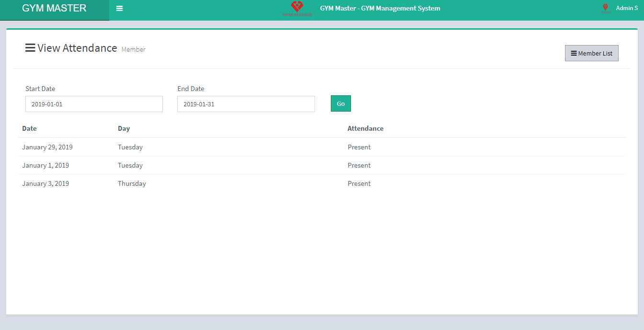Click the list icon beside View Attendance
Image resolution: width=644 pixels, height=330 pixels.
point(30,48)
